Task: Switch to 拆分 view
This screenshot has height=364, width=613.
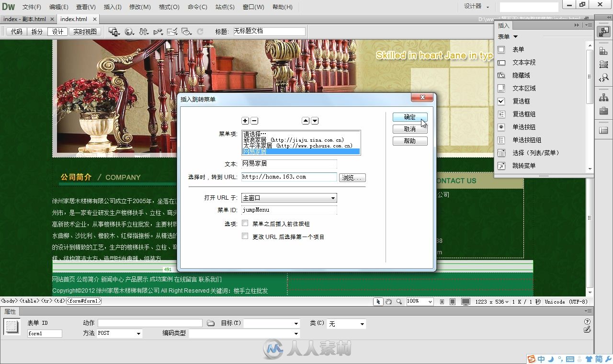Action: pos(37,32)
